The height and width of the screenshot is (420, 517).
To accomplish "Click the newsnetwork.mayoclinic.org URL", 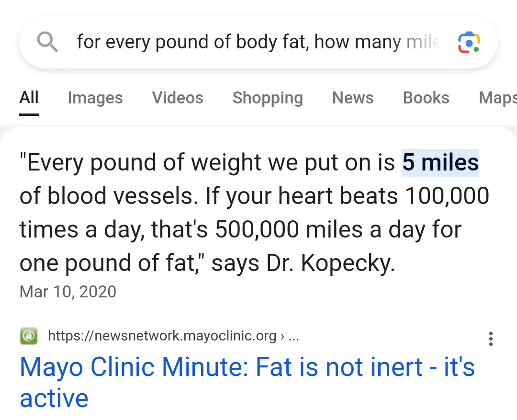I will tap(162, 336).
